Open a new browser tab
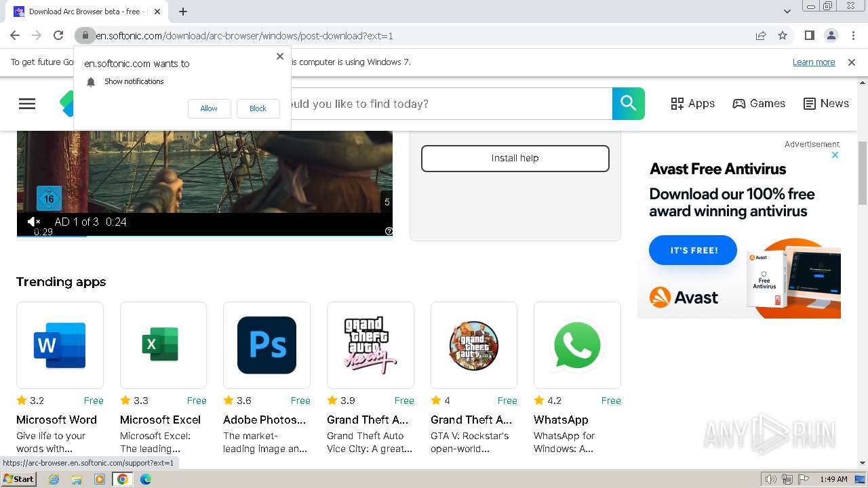Viewport: 868px width, 488px height. 183,12
